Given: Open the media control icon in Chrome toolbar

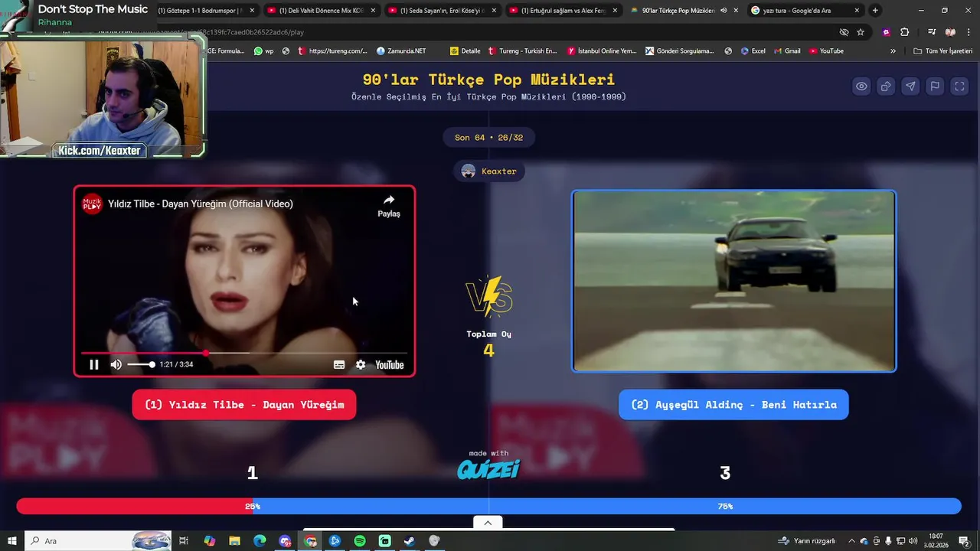Looking at the screenshot, I should 932,32.
